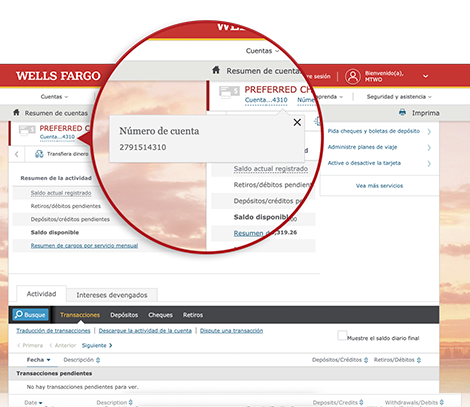The image size is (470, 407).
Task: Close the Número de cuenta popup
Action: tap(297, 122)
